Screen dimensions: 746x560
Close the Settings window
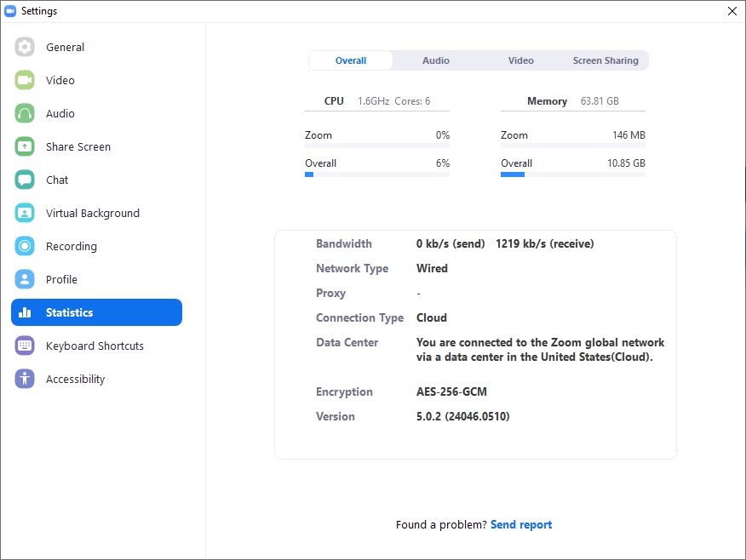732,11
